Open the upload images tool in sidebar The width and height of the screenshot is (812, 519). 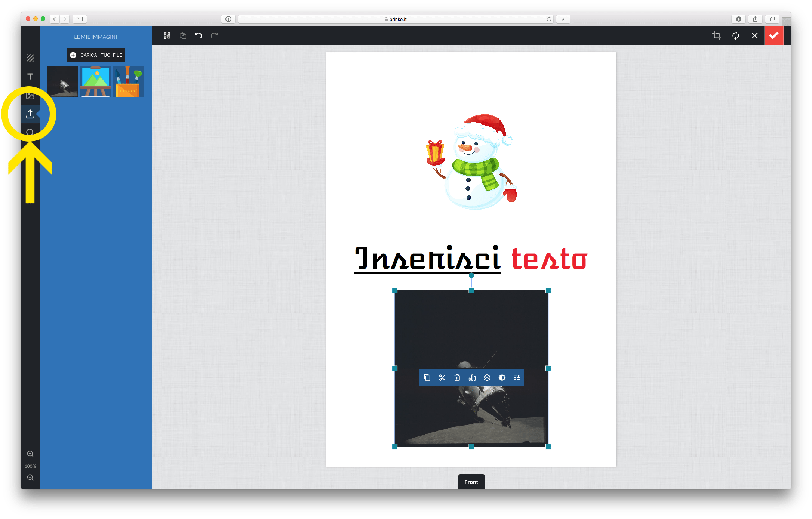30,114
